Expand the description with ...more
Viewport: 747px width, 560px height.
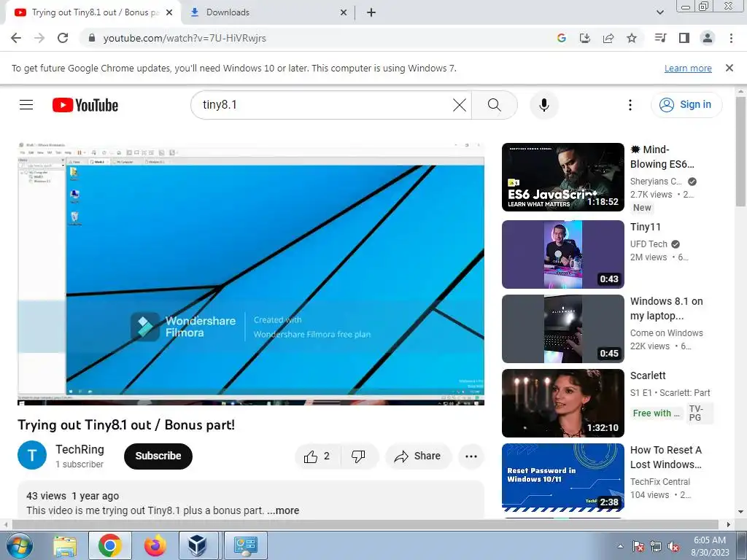pos(283,510)
